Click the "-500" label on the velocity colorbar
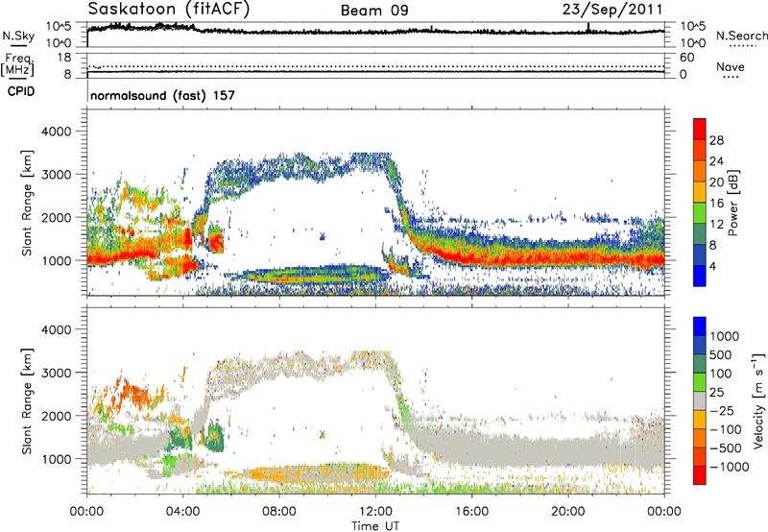 click(726, 448)
